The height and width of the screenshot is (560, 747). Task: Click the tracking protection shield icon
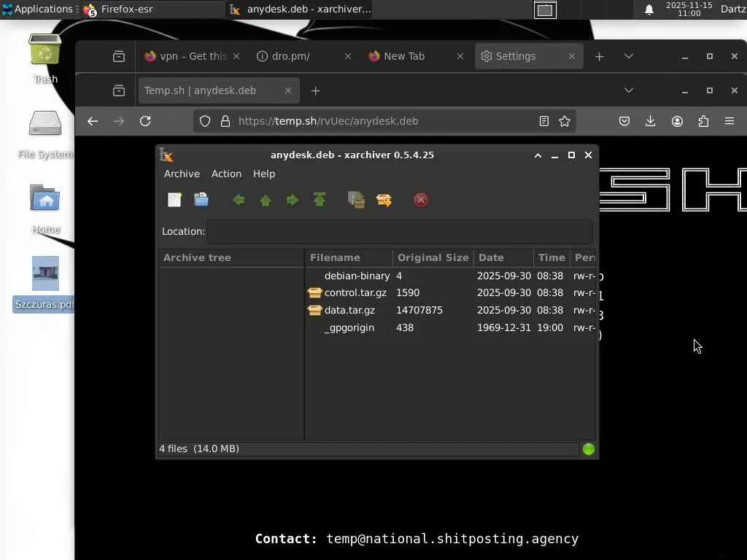tap(205, 122)
